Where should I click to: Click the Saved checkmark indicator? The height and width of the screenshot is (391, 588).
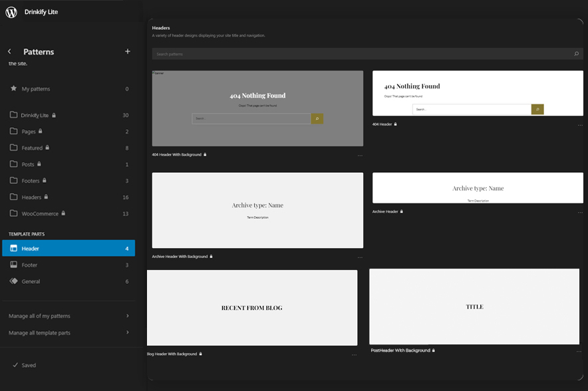pos(16,365)
